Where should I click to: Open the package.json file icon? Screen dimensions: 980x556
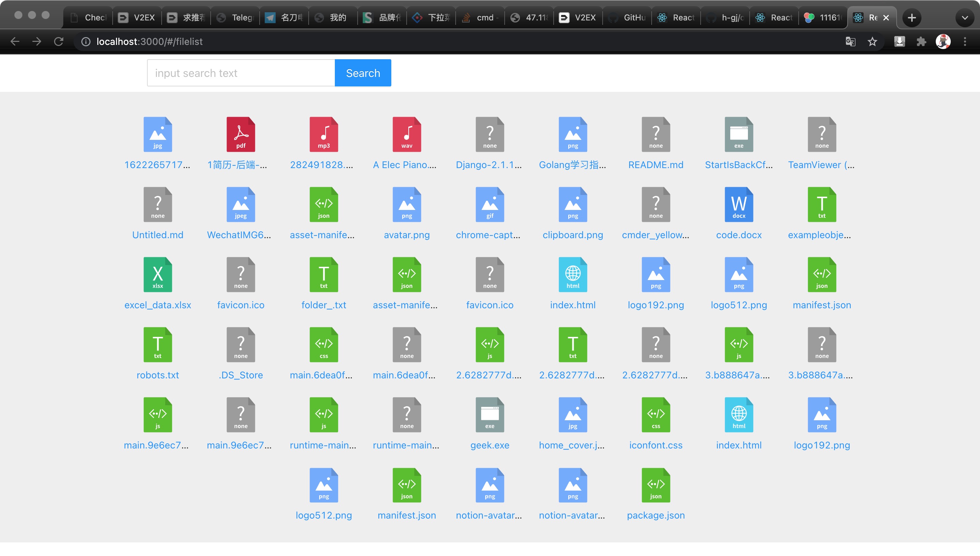point(656,485)
